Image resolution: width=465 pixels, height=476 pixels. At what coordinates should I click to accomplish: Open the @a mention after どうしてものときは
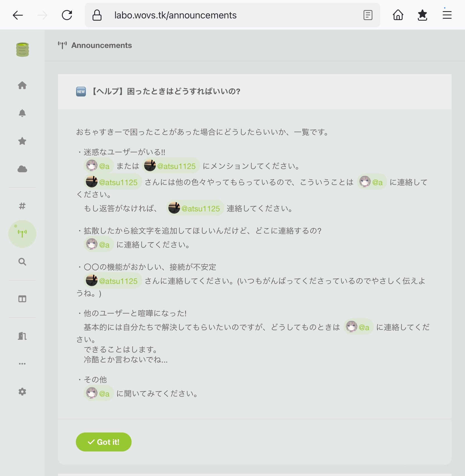point(358,327)
